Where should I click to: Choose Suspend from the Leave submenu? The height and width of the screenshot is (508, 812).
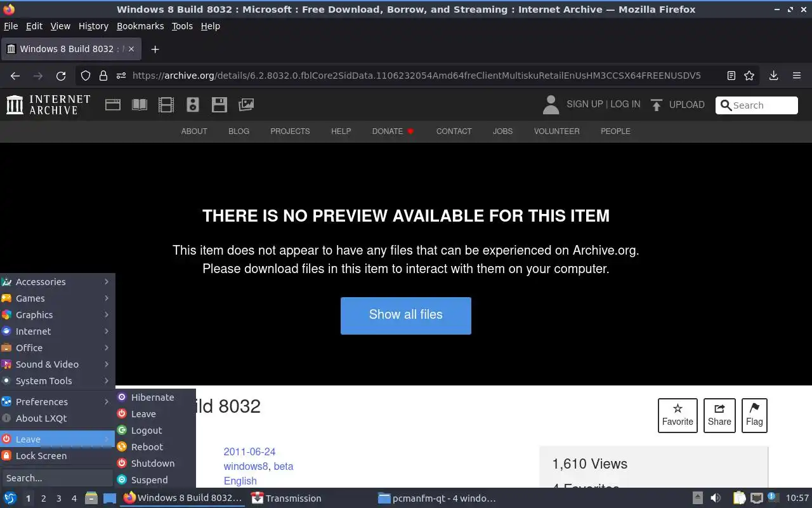(155, 480)
